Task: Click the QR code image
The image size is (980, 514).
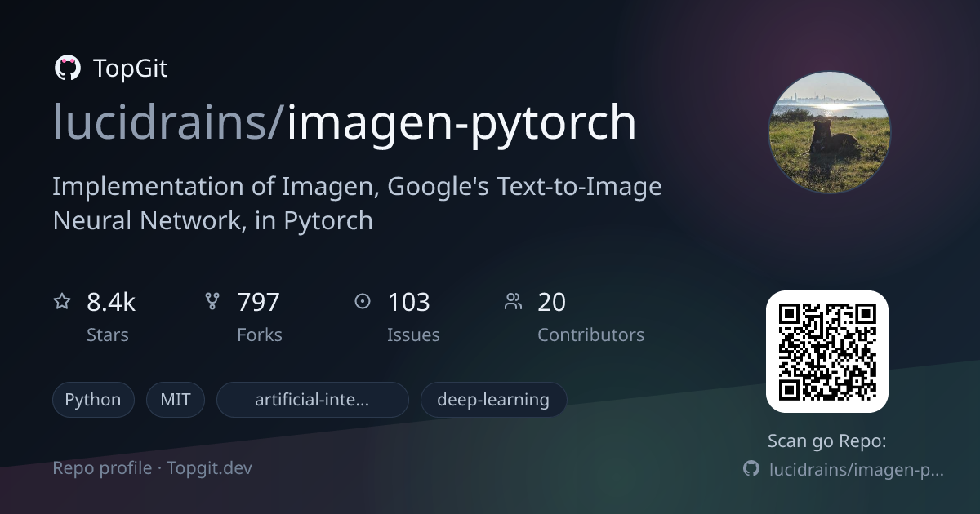Action: pos(827,352)
